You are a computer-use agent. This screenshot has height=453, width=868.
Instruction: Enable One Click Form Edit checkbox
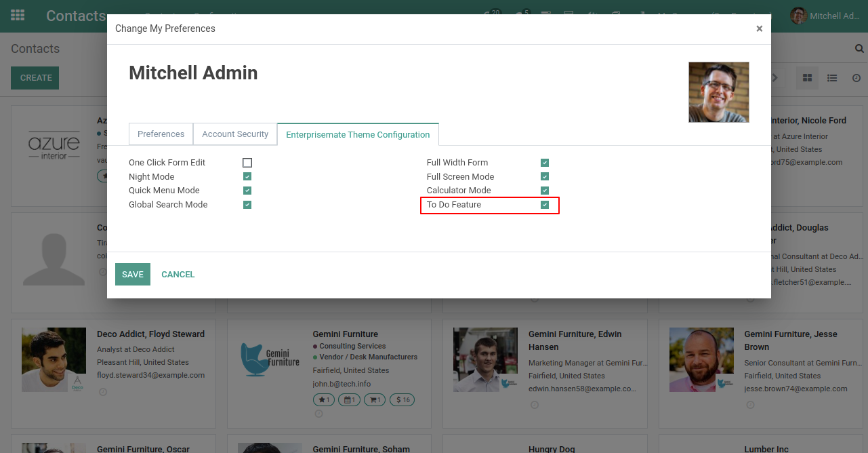247,163
